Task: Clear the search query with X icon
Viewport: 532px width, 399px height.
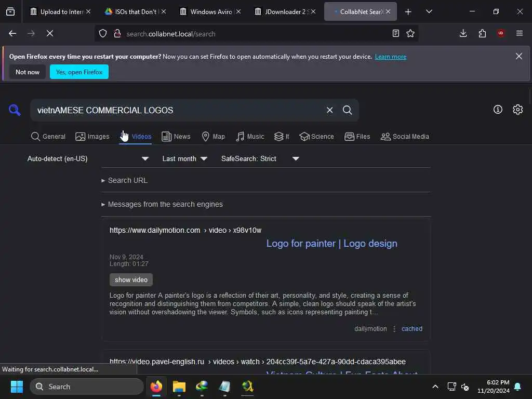Action: 329,110
